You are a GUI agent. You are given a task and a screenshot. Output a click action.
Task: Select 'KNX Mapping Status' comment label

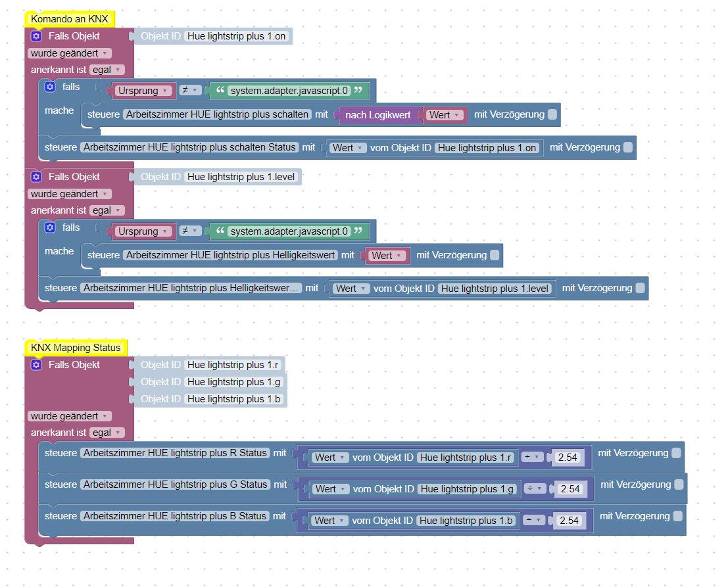[76, 348]
